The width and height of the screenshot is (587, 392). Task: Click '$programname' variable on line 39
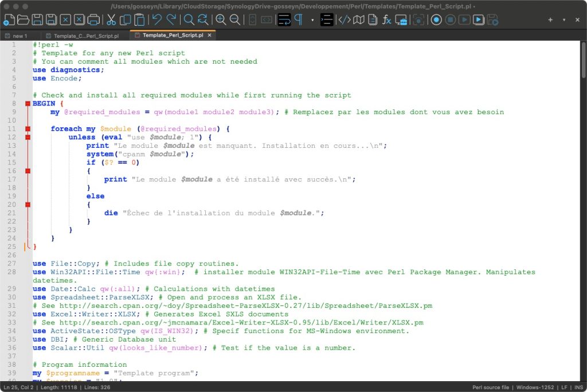[73, 373]
